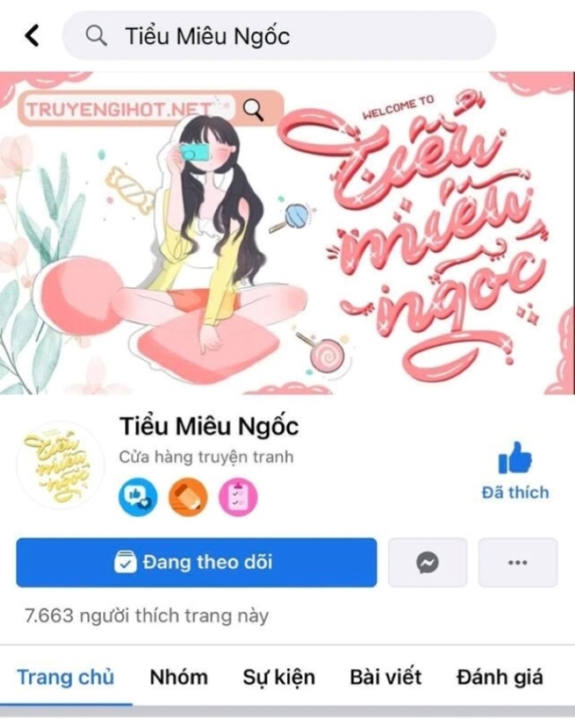The image size is (575, 728).
Task: Open the yellow profile picture thumbnail
Action: [x=60, y=464]
